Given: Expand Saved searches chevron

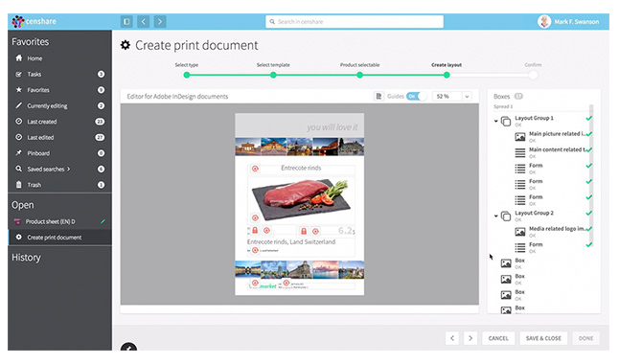Looking at the screenshot, I should click(x=69, y=169).
